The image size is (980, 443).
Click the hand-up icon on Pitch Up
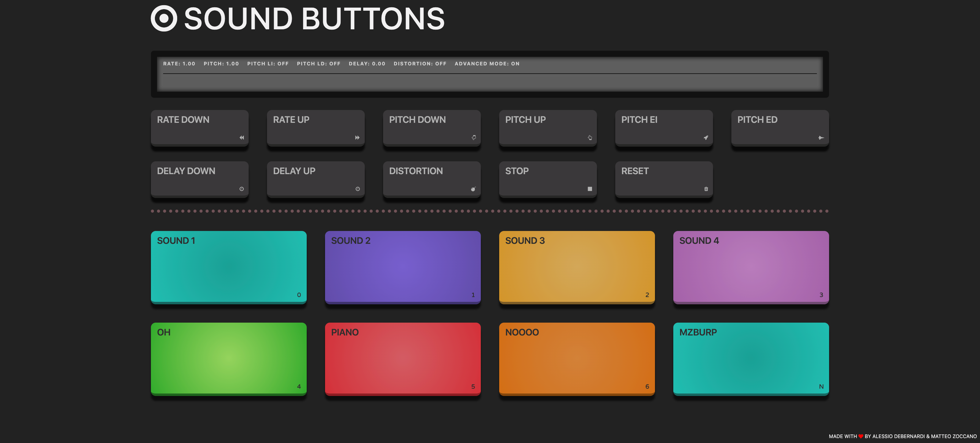pyautogui.click(x=590, y=138)
